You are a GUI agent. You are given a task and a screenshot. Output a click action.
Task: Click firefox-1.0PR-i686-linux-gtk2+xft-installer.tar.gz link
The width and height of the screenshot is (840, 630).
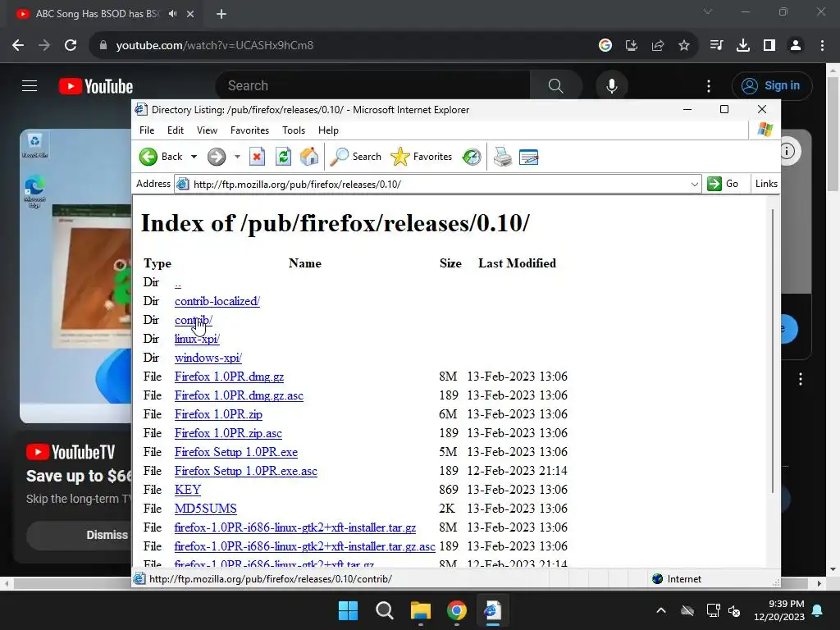coord(295,527)
